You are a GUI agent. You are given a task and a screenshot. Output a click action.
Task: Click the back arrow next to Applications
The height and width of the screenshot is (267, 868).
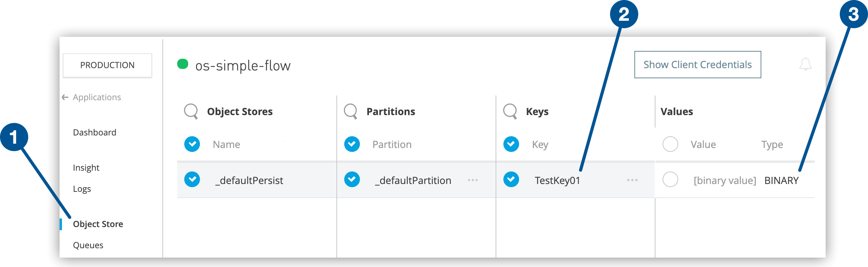tap(65, 97)
